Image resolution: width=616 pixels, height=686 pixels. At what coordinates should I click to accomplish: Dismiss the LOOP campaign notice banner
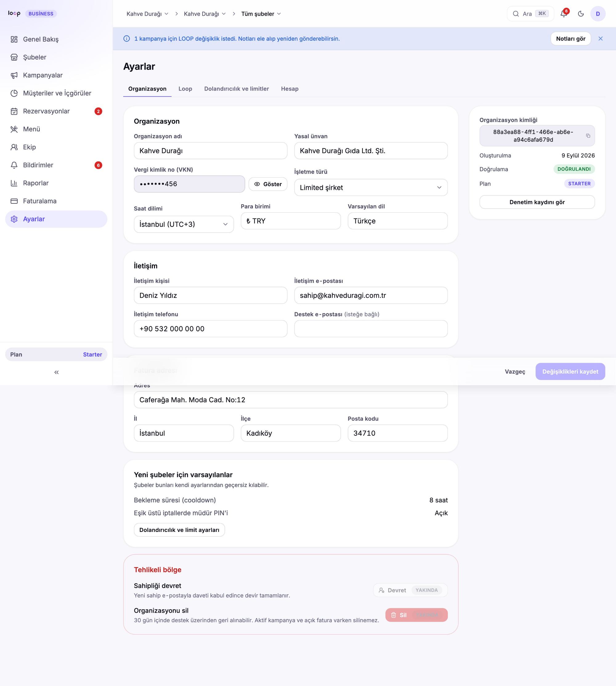click(x=600, y=39)
